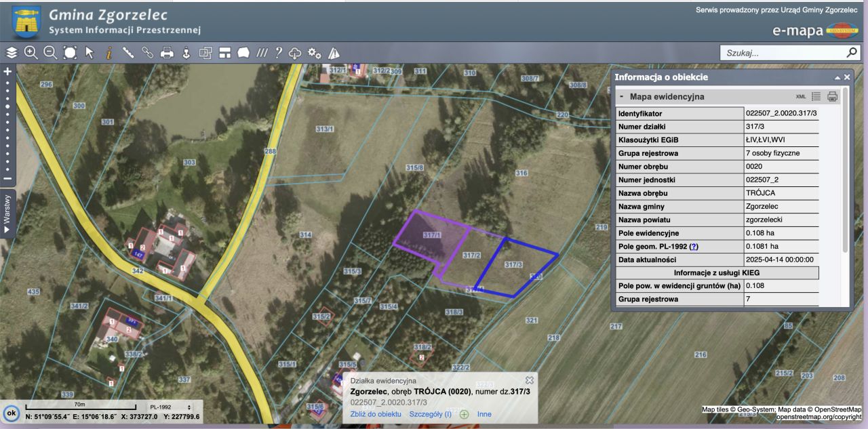
Task: Collapse the Mapa ewidencyjna section
Action: pyautogui.click(x=621, y=96)
